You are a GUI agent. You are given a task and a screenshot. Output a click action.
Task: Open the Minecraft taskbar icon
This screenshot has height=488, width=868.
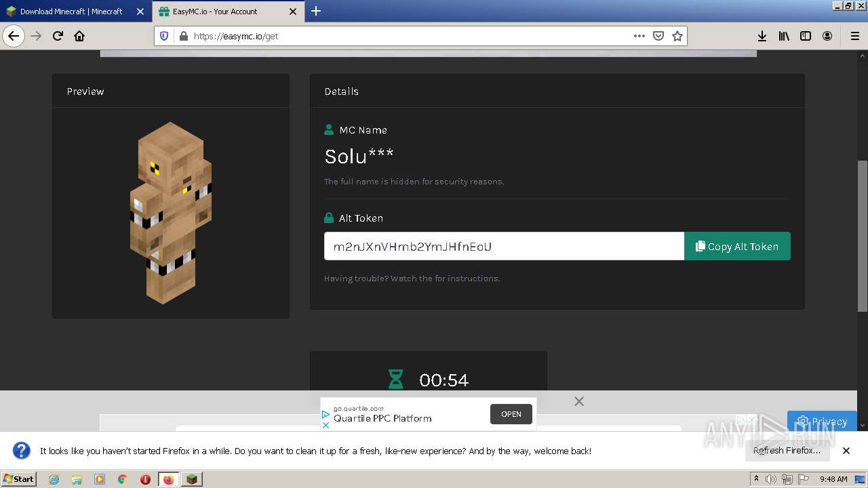point(192,479)
